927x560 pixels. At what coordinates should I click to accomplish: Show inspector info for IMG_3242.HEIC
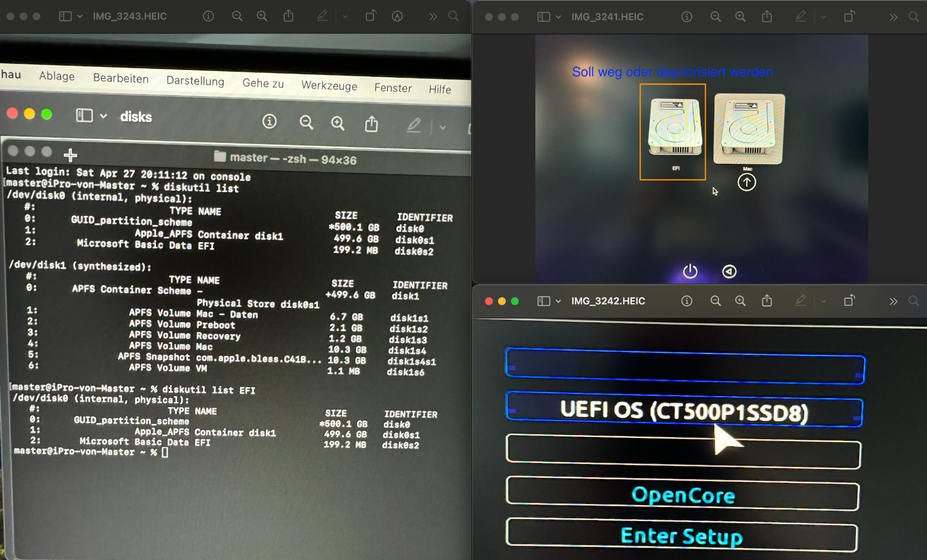[x=687, y=301]
